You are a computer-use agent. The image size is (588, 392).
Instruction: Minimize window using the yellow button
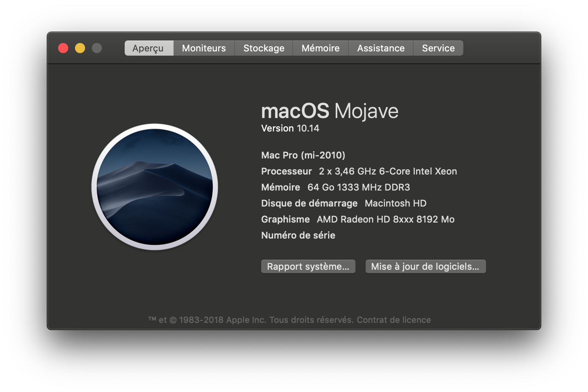coord(80,48)
